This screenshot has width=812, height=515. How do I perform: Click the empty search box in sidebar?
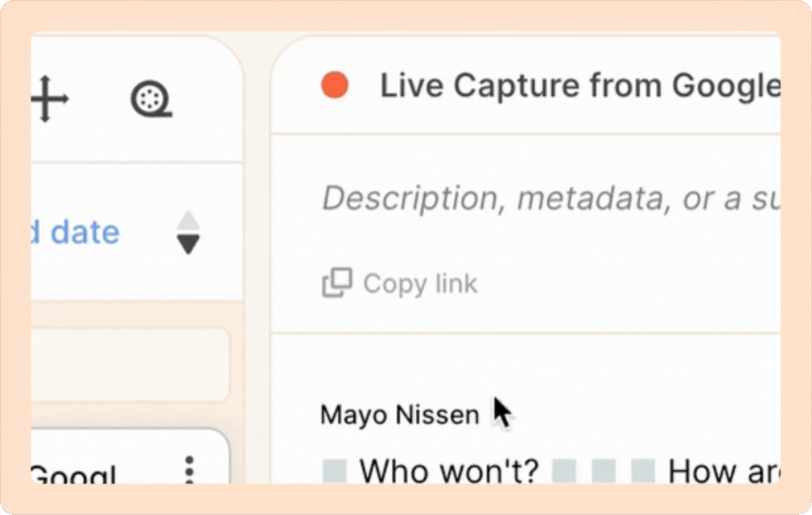[129, 365]
